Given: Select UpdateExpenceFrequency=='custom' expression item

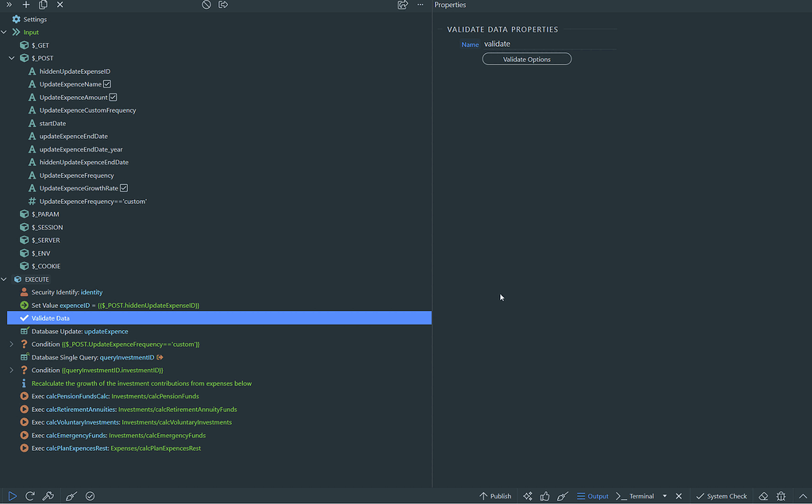Looking at the screenshot, I should pos(87,202).
